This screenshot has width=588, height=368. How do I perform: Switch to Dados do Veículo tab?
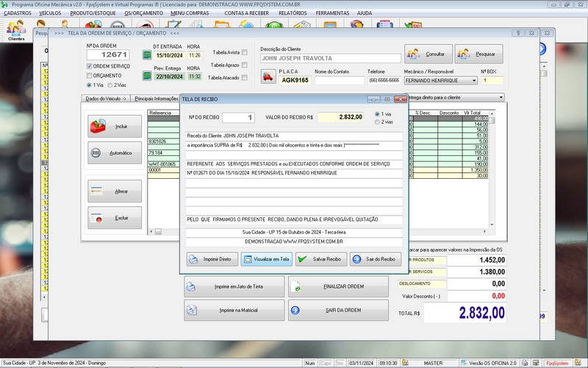tap(105, 98)
